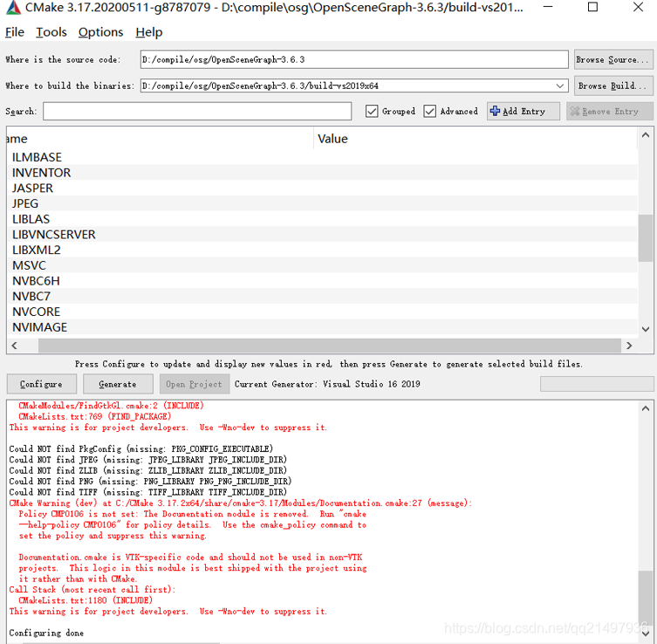Click the cache list scroll-up arrow
The width and height of the screenshot is (657, 644).
[x=646, y=135]
